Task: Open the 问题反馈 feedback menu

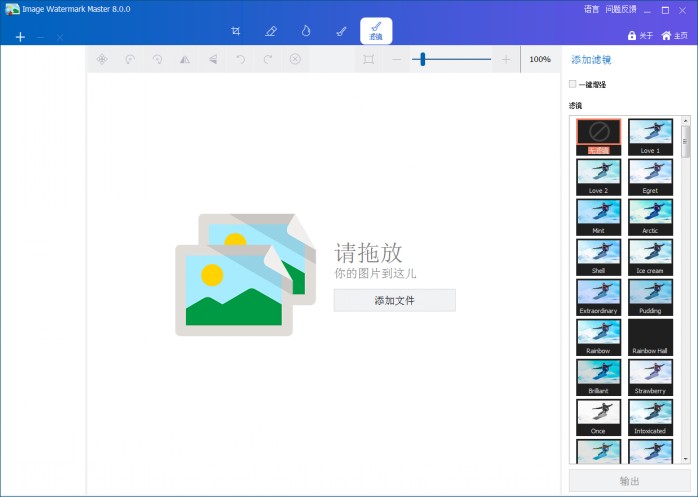Action: pyautogui.click(x=621, y=9)
